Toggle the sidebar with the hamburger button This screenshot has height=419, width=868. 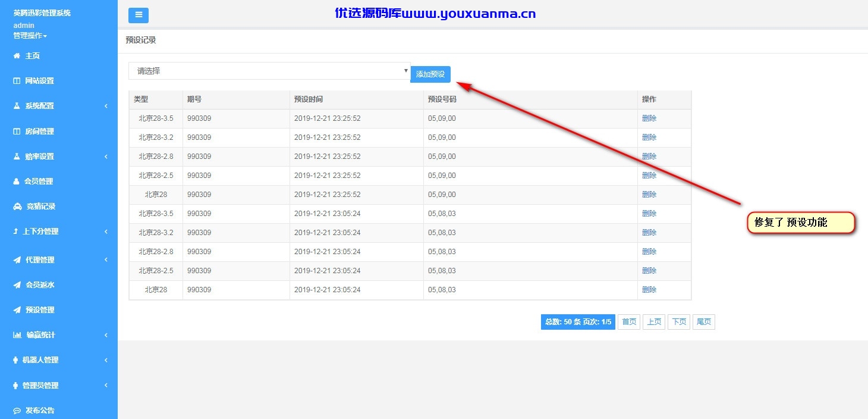pos(139,15)
